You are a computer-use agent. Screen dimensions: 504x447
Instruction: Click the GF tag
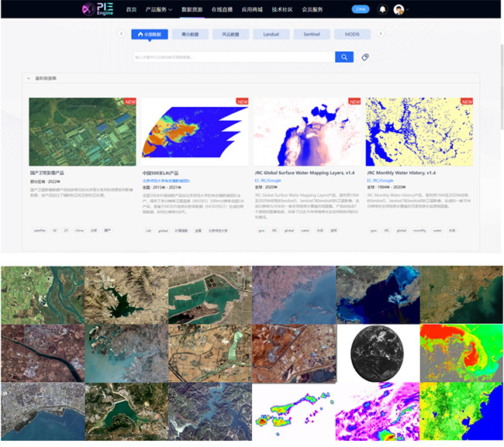pyautogui.click(x=55, y=230)
